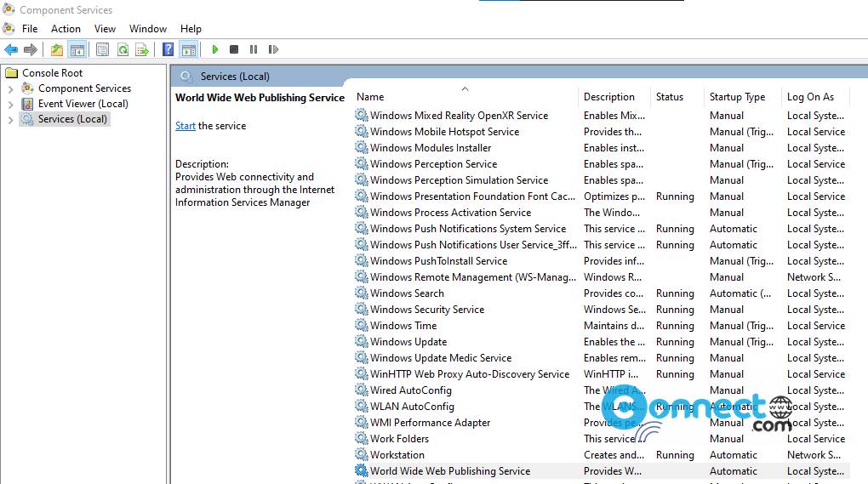Select Console Root in the tree

pyautogui.click(x=52, y=72)
